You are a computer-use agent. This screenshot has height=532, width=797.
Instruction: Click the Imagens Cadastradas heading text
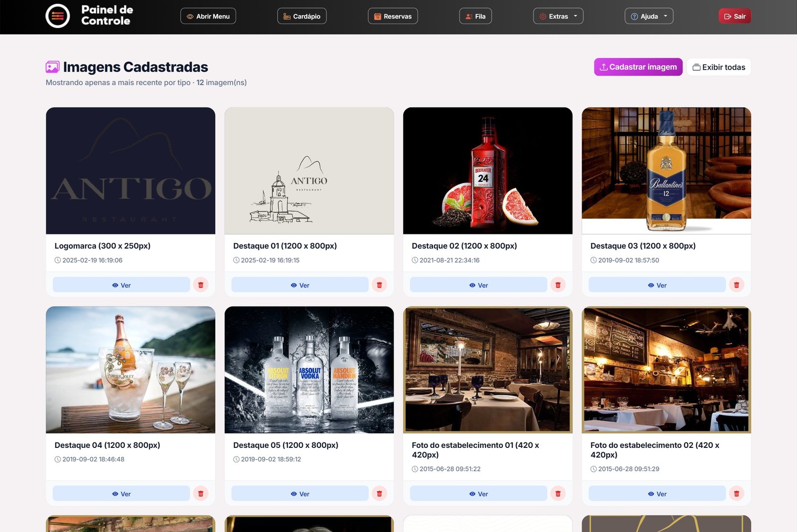[135, 67]
